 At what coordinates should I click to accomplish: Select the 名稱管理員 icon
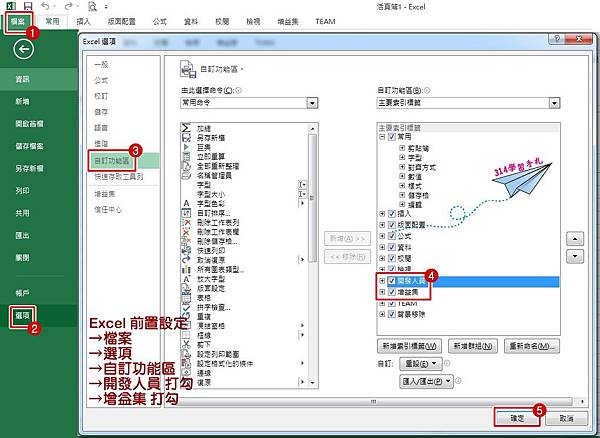point(186,175)
